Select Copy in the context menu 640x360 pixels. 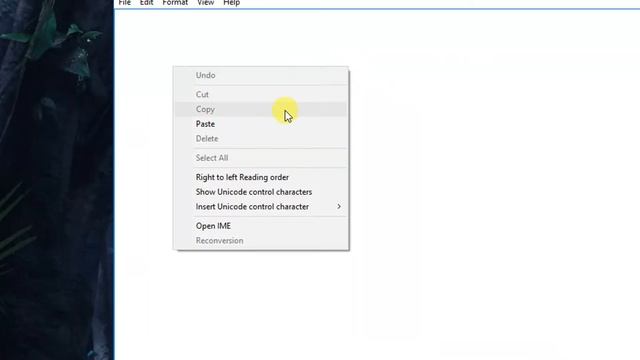(261, 109)
